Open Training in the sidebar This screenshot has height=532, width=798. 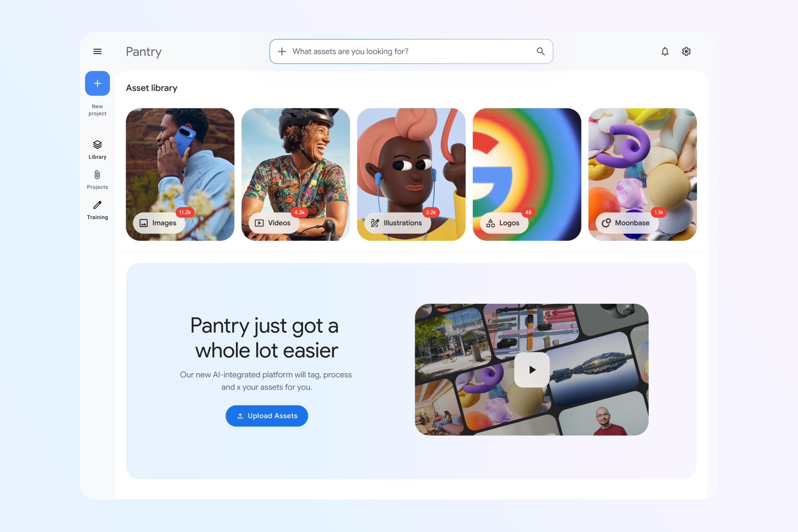[97, 210]
